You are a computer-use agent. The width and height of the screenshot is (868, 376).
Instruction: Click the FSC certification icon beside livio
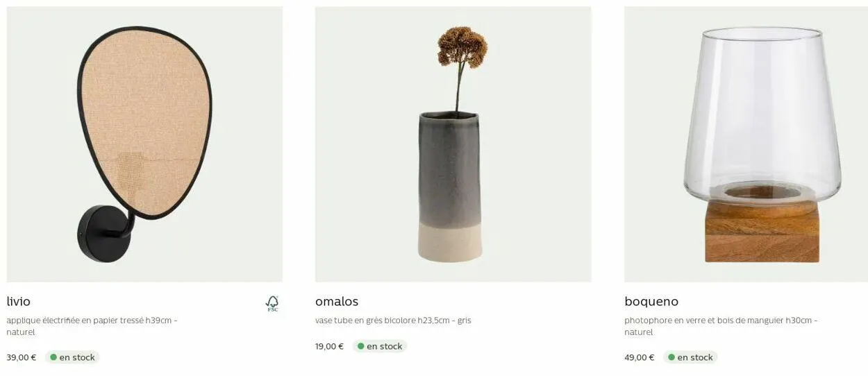pyautogui.click(x=272, y=303)
